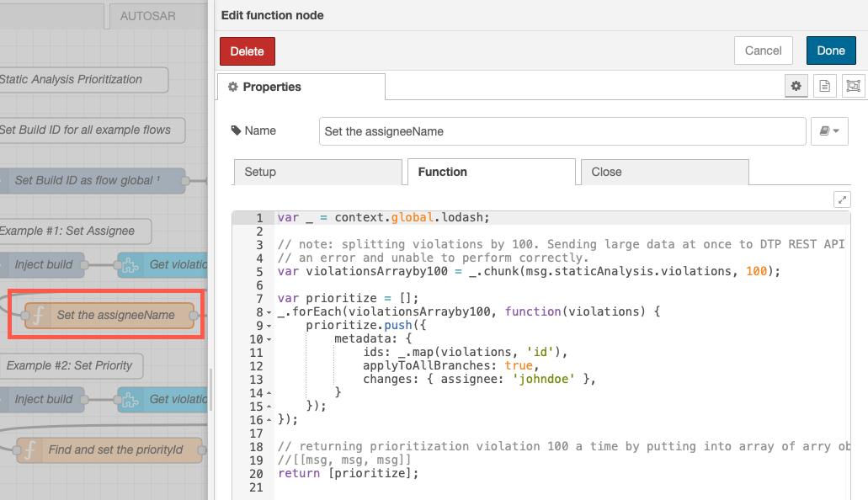Screen dimensions: 868x500
Task: Click the function icon on Set the assigneeName node
Action: click(38, 315)
